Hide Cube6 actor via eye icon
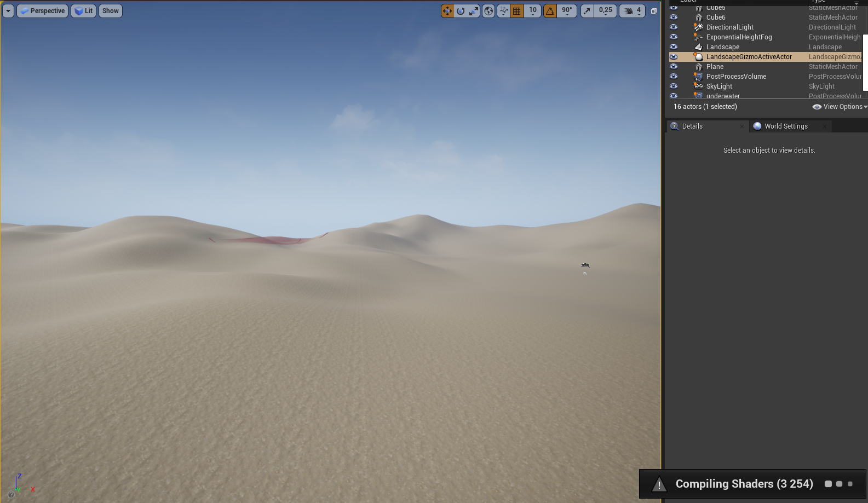 click(x=674, y=18)
